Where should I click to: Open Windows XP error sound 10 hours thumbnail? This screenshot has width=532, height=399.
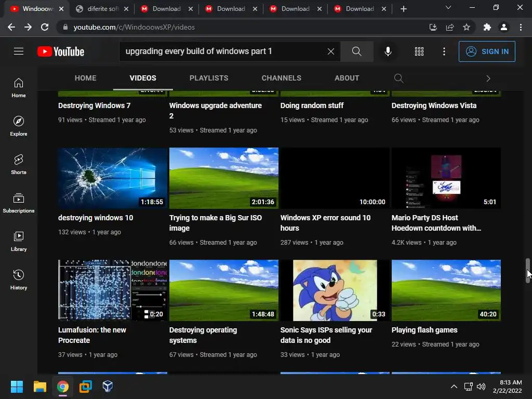pyautogui.click(x=335, y=178)
